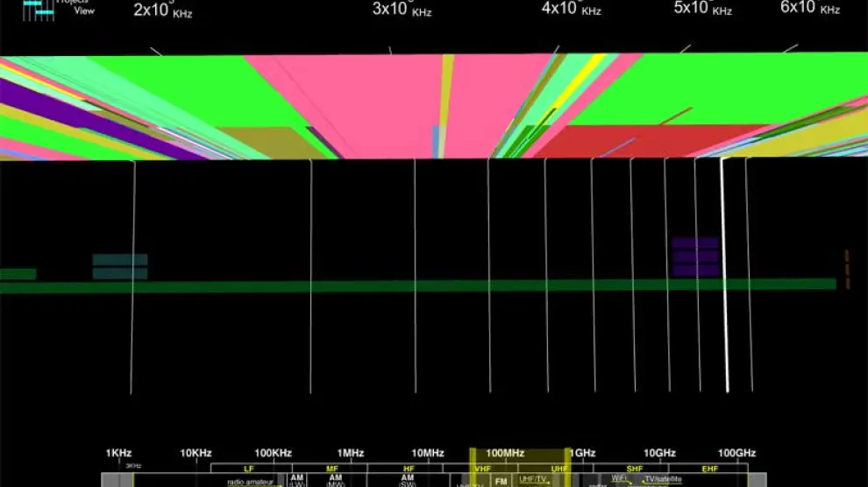Select the VHF band tab
868x487 pixels.
point(481,469)
